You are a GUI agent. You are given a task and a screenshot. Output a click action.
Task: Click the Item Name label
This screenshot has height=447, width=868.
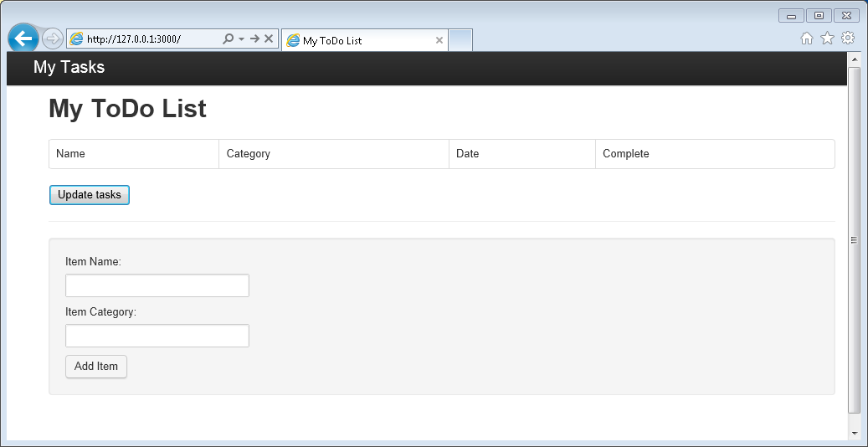(93, 262)
